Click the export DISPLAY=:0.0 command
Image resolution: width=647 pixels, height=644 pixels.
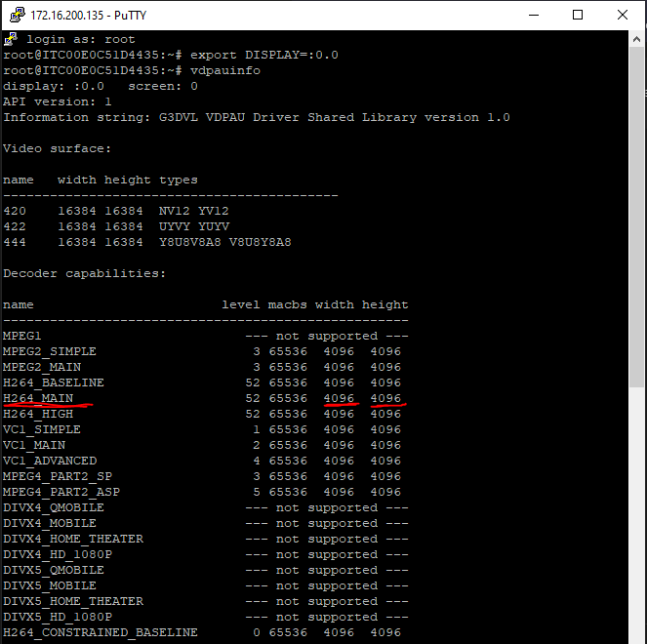coord(263,55)
